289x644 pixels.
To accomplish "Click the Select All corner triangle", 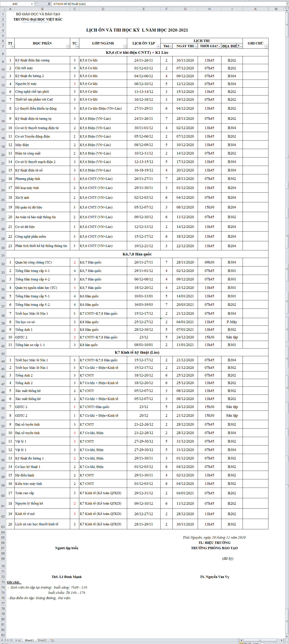I will [x=3, y=9].
